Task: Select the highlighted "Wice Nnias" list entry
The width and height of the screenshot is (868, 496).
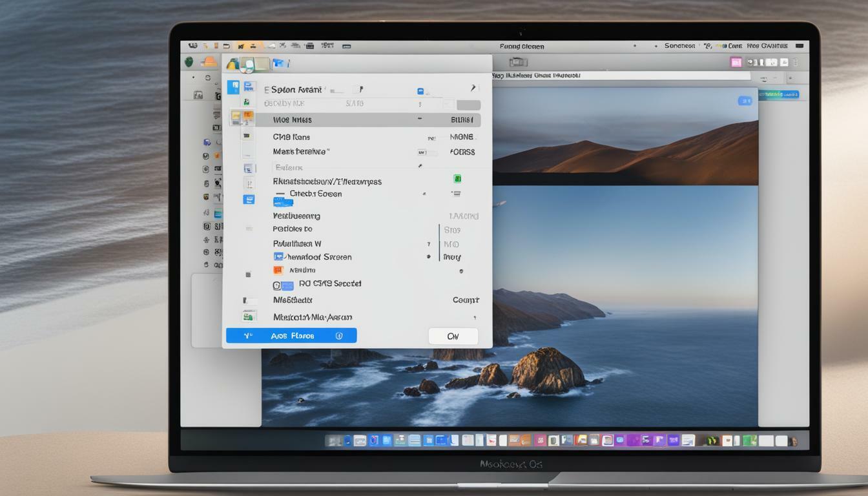Action: tap(355, 119)
